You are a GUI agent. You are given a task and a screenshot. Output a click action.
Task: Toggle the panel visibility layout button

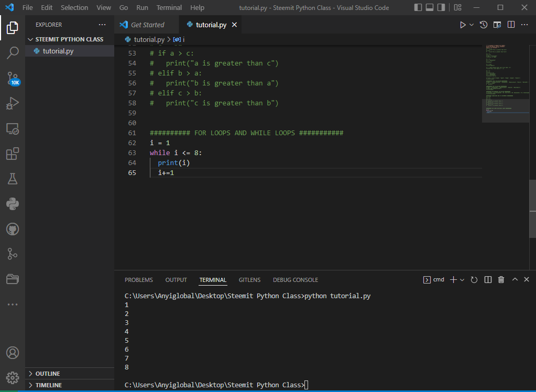pyautogui.click(x=430, y=8)
